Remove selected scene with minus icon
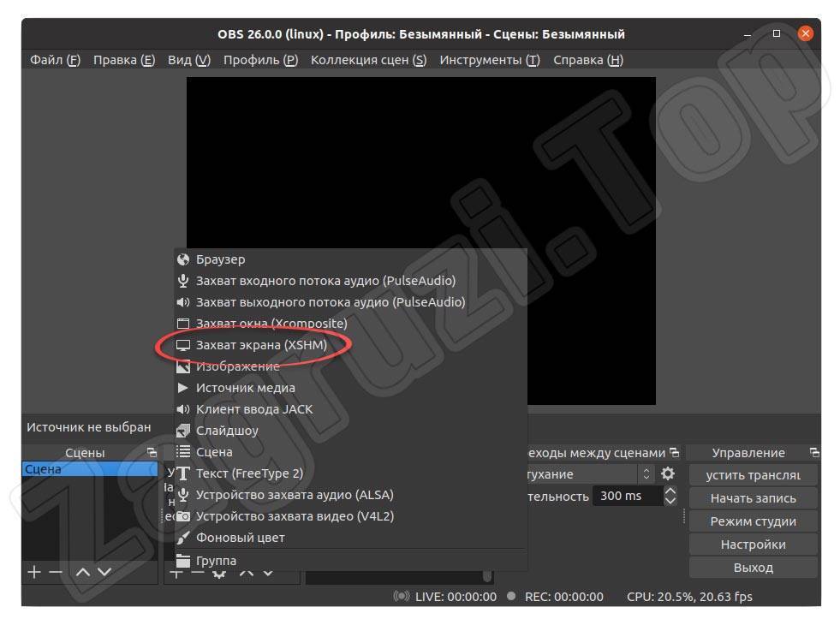 point(56,572)
